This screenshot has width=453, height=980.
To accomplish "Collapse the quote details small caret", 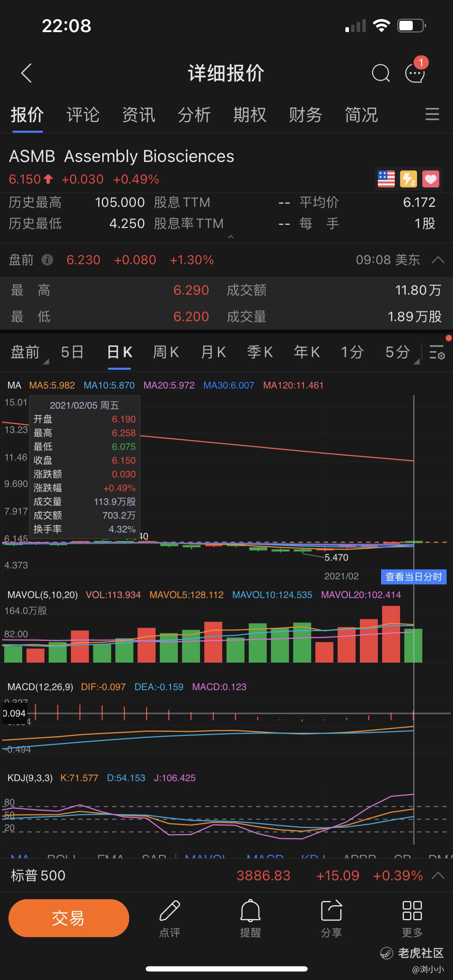I will click(230, 237).
